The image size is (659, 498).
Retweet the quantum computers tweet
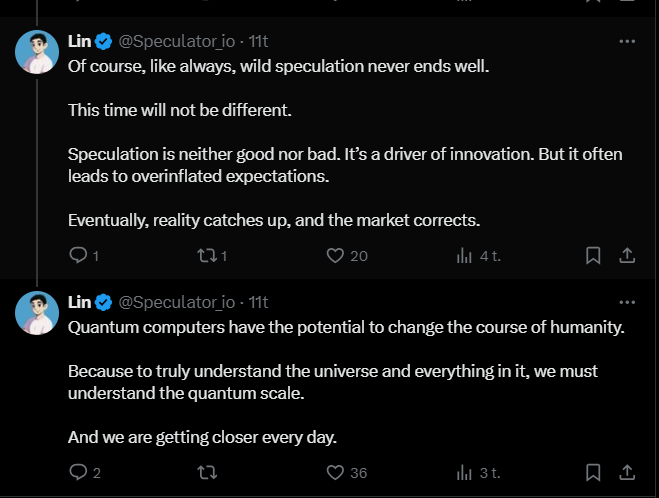click(x=207, y=472)
